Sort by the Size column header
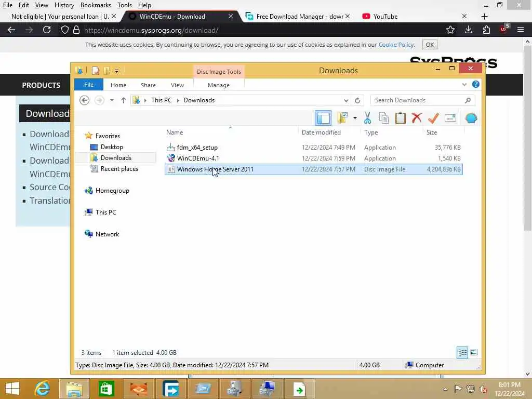The image size is (532, 399). point(444,132)
